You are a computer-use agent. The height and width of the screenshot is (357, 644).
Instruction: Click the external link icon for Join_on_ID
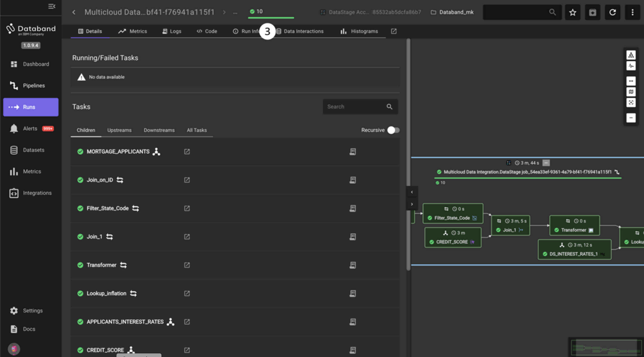point(187,180)
